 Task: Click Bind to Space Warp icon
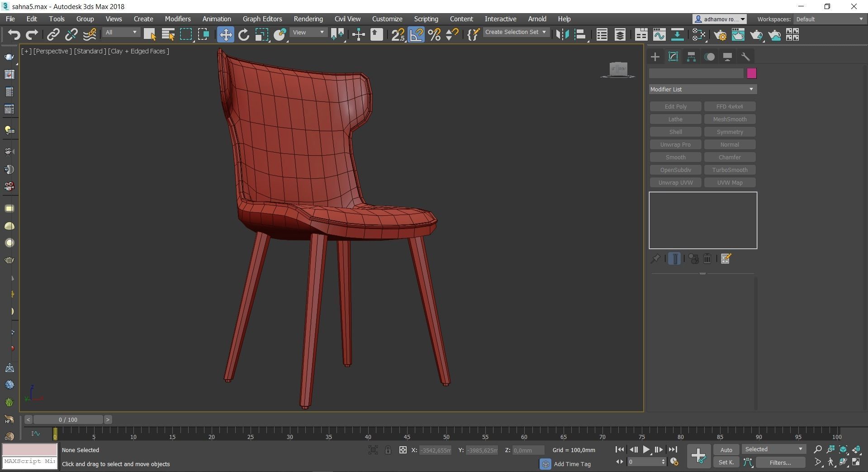point(90,35)
